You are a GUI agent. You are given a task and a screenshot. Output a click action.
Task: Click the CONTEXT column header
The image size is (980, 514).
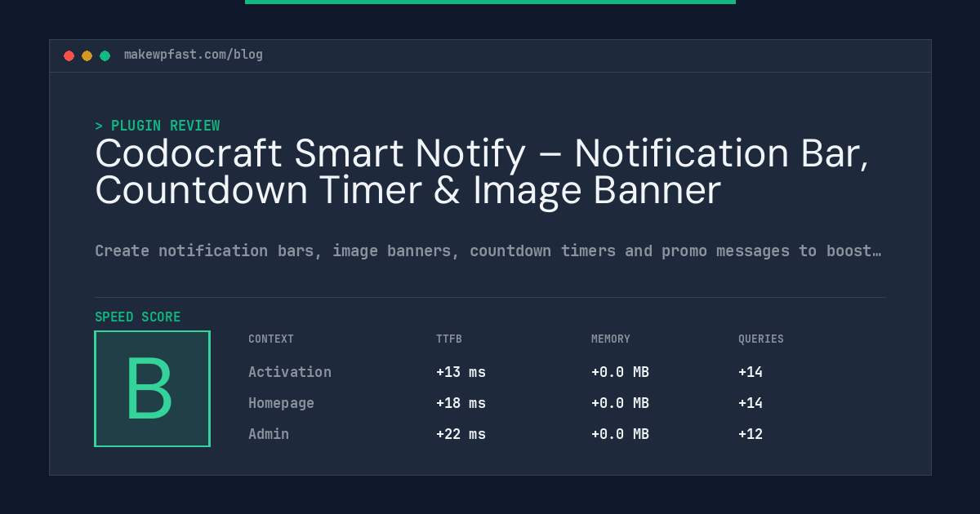[x=271, y=339]
